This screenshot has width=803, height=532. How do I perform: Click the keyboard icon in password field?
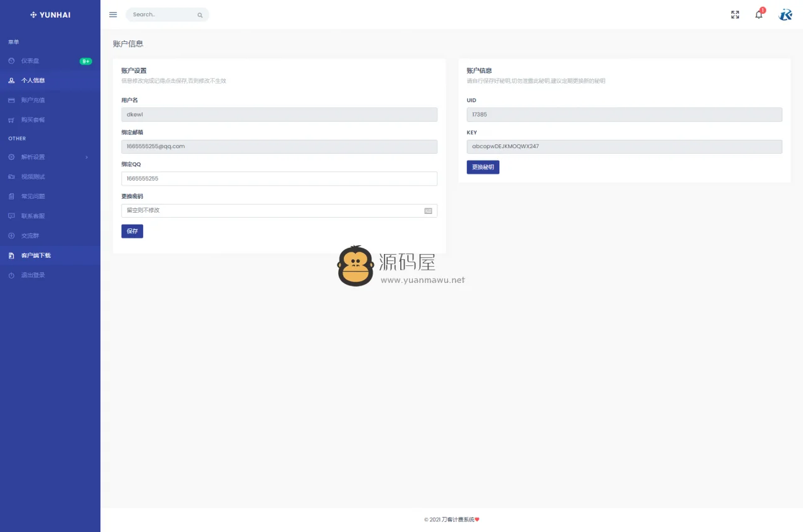pyautogui.click(x=428, y=211)
